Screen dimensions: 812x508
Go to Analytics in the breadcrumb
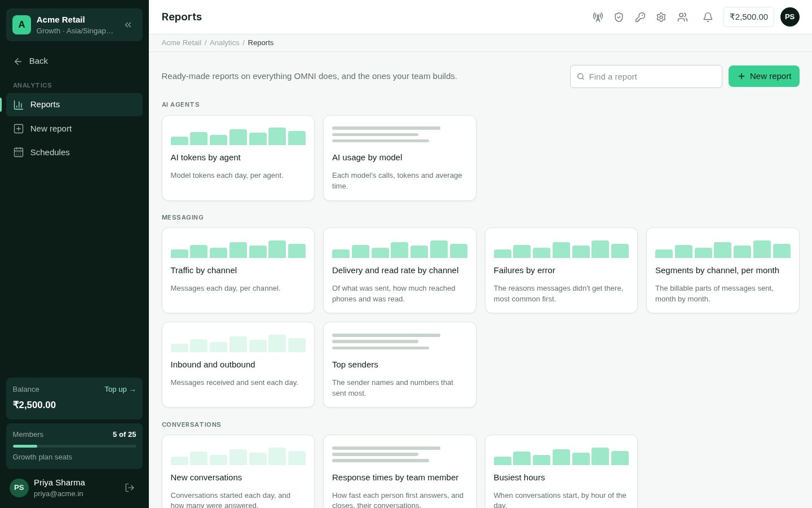(224, 43)
